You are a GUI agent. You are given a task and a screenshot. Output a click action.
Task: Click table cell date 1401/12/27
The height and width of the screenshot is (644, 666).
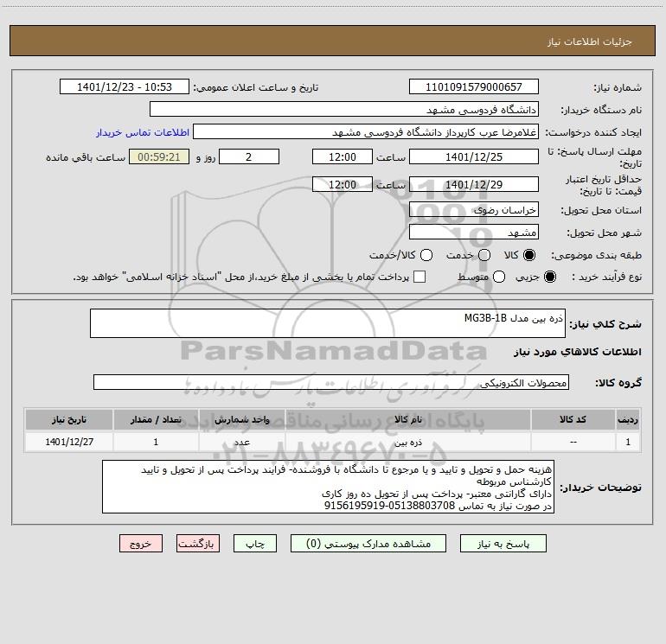69,442
